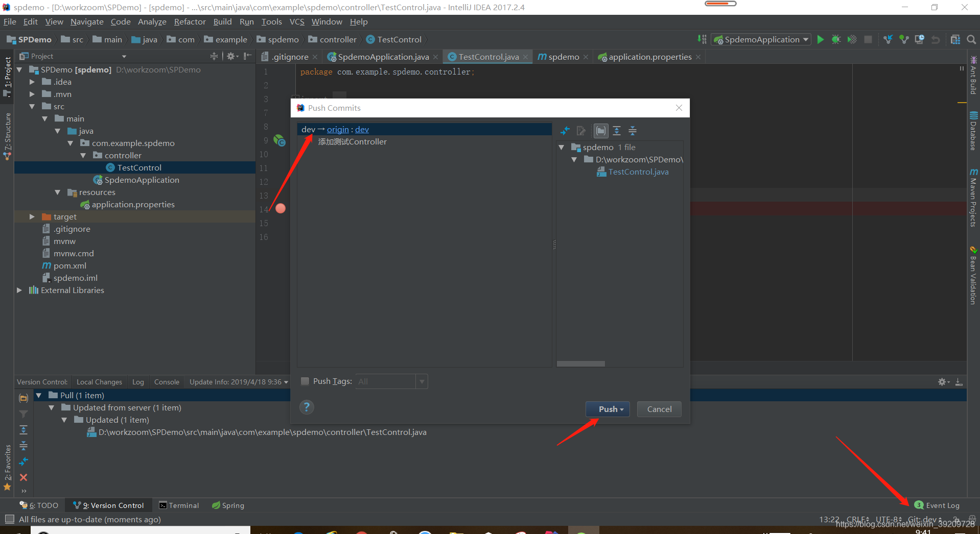Image resolution: width=980 pixels, height=534 pixels.
Task: Toggle group by packages in Version Control
Action: coord(24,398)
